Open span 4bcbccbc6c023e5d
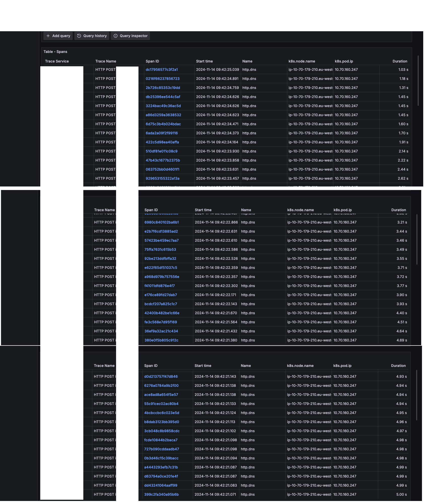The image size is (427, 504). click(x=162, y=413)
